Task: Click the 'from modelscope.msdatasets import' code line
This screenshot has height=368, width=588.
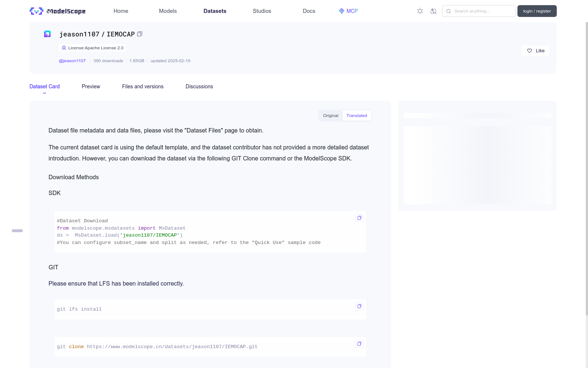Action: click(x=121, y=228)
